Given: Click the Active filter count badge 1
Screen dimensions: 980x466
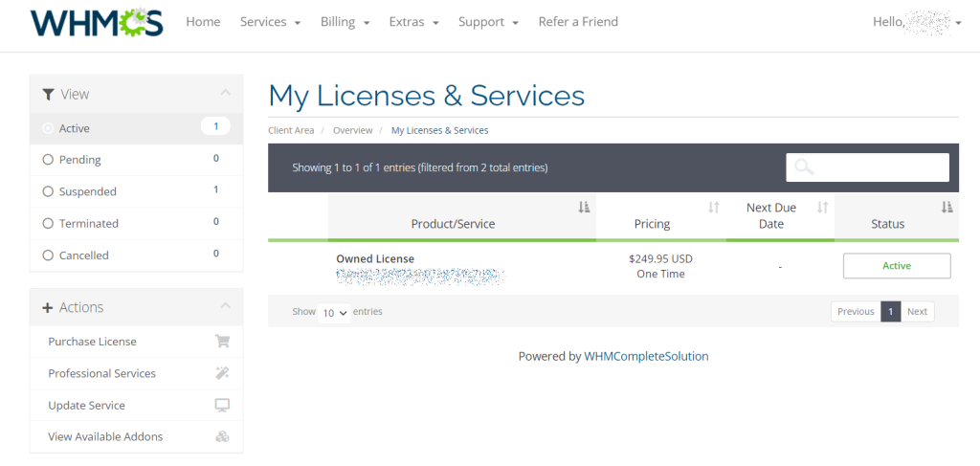Looking at the screenshot, I should pos(215,126).
